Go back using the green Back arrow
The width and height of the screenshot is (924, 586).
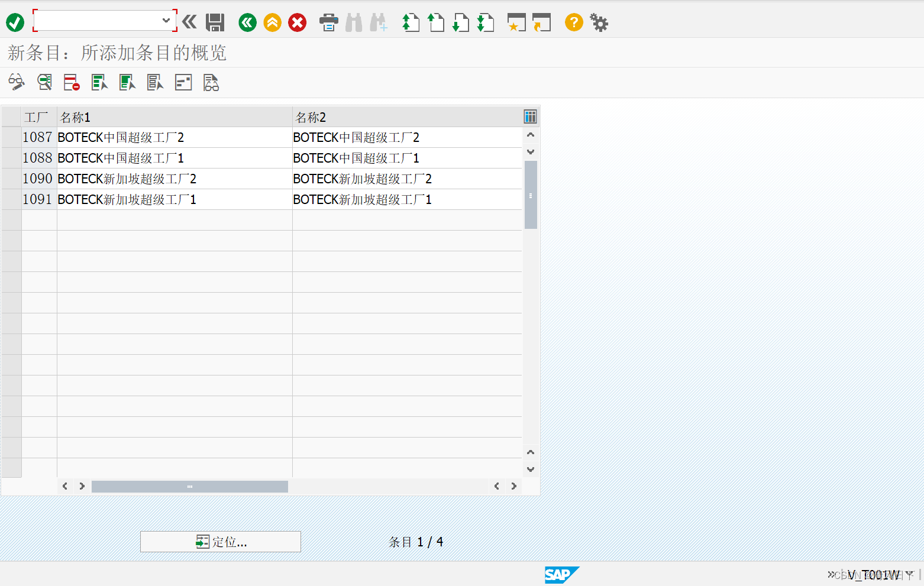[x=247, y=22]
